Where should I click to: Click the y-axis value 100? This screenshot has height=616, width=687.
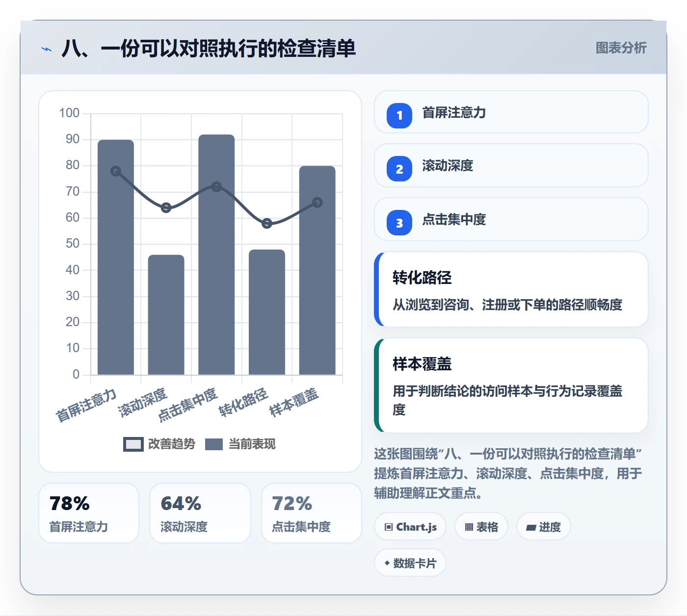(69, 113)
